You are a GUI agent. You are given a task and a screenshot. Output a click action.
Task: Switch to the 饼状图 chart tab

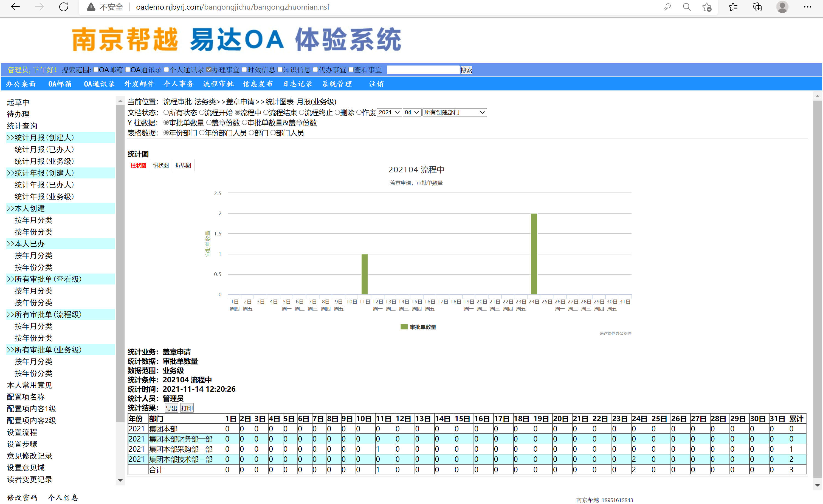click(161, 165)
